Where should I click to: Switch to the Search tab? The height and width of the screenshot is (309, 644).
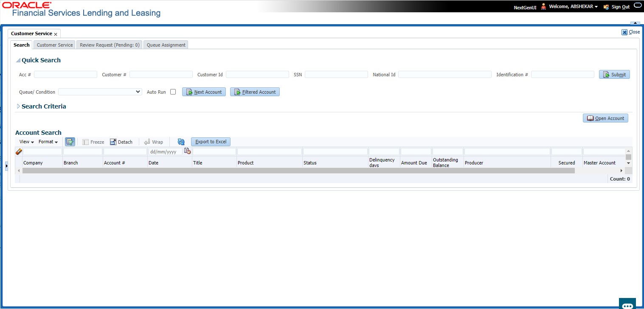click(22, 45)
